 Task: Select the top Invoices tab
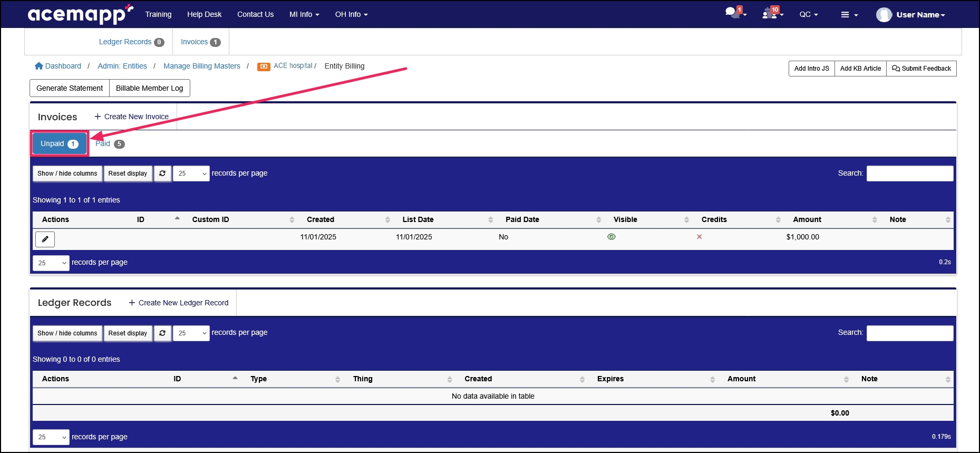tap(200, 42)
